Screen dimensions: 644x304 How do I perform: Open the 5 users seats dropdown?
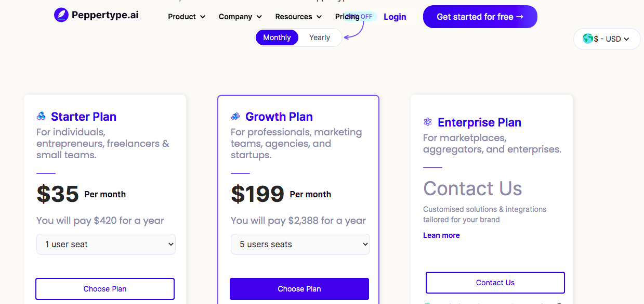(300, 244)
